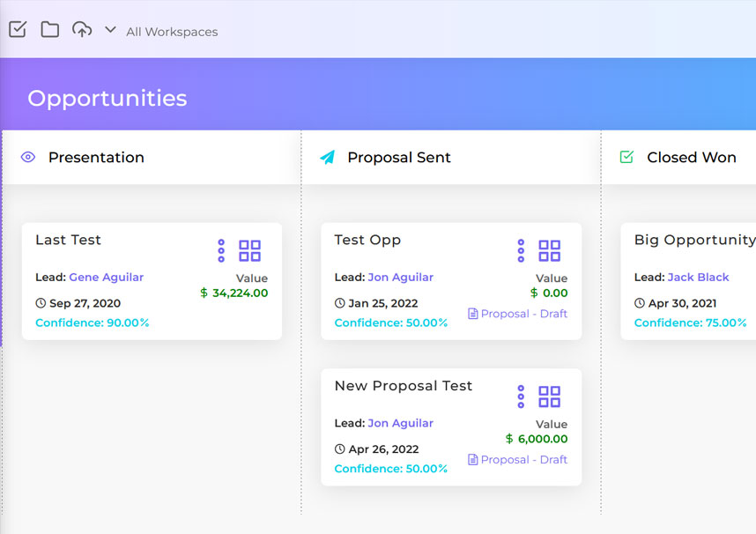Click the grid icon on Last Test card
Screen dimensions: 756x534
point(250,251)
